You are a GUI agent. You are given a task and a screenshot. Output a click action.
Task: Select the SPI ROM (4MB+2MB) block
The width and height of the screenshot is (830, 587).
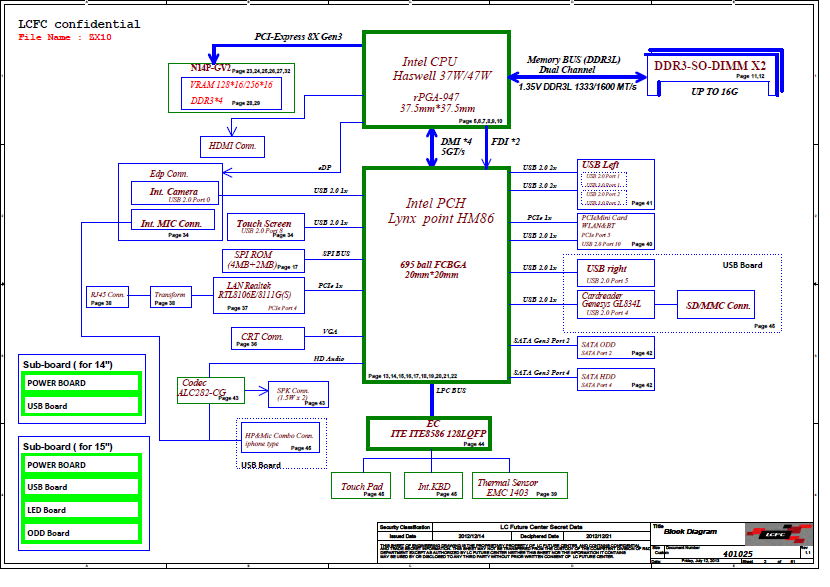(263, 260)
